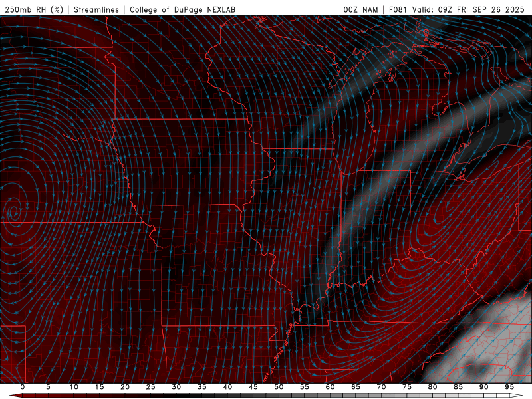Click the colorbar label "35"
The height and width of the screenshot is (399, 532).
pos(201,387)
